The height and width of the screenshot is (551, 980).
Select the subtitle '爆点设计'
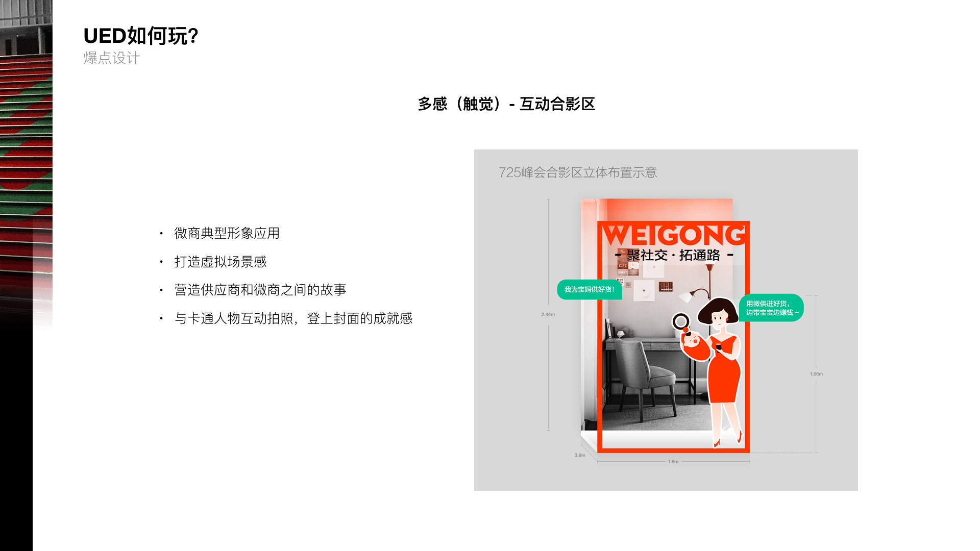click(x=112, y=58)
